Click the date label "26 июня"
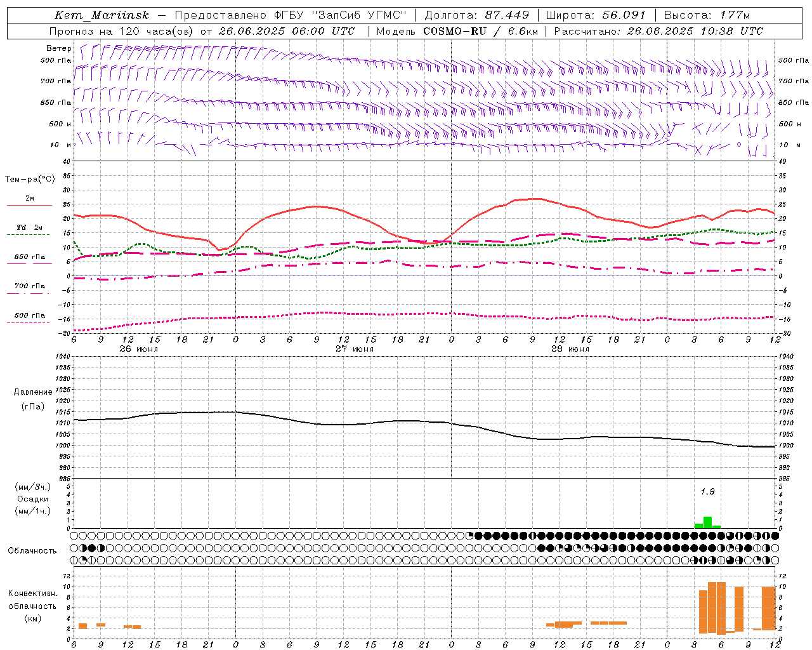 coord(139,349)
